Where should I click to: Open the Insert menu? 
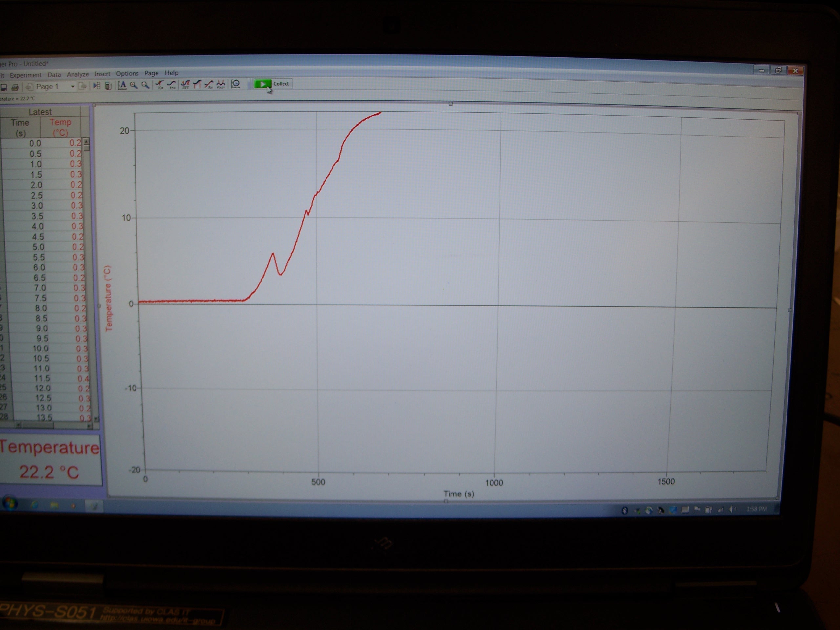point(102,74)
